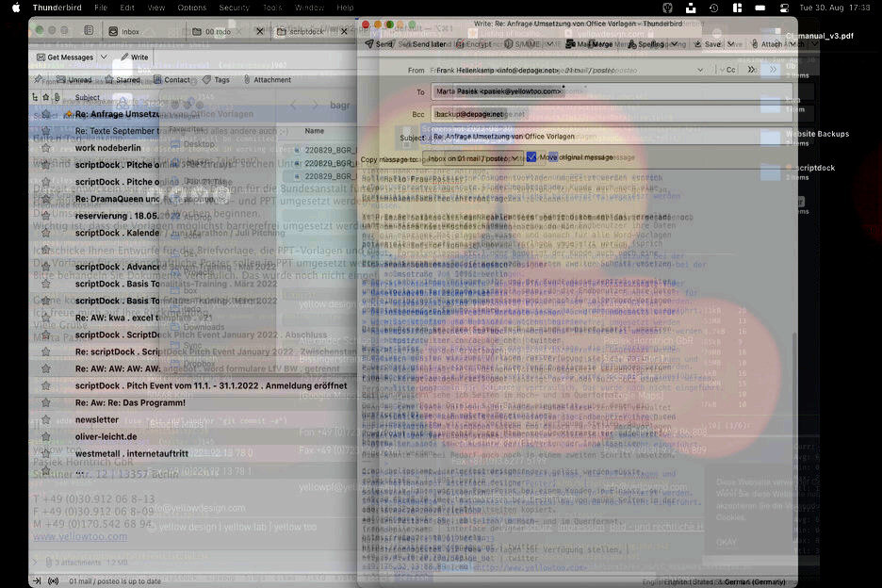Select the Re: Aw: Re: Das Programm! message
Image resolution: width=882 pixels, height=588 pixels.
193,403
